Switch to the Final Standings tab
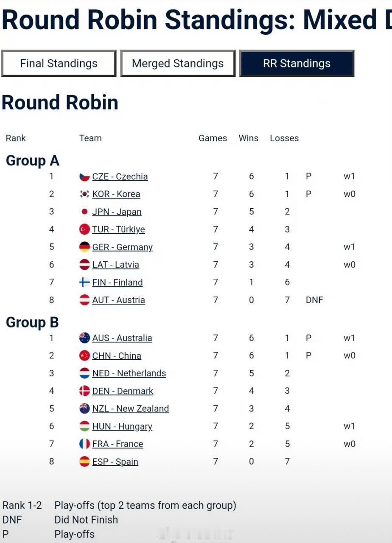The image size is (392, 543). [59, 64]
